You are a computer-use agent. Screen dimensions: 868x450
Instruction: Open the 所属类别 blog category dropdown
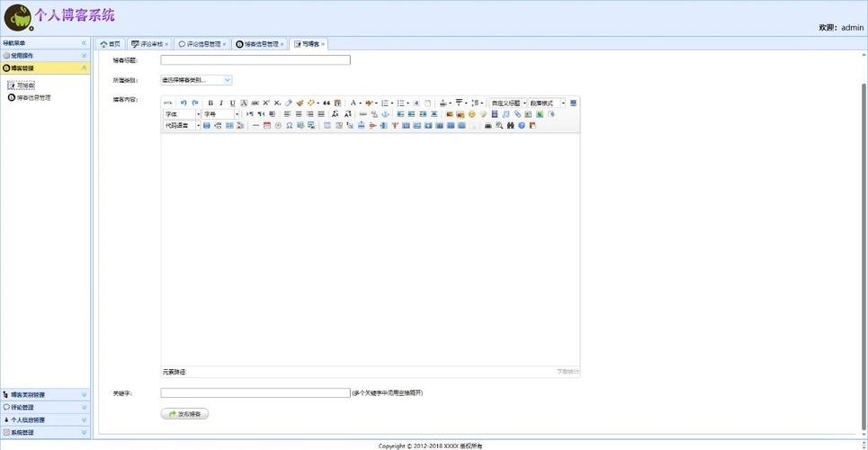(x=196, y=80)
